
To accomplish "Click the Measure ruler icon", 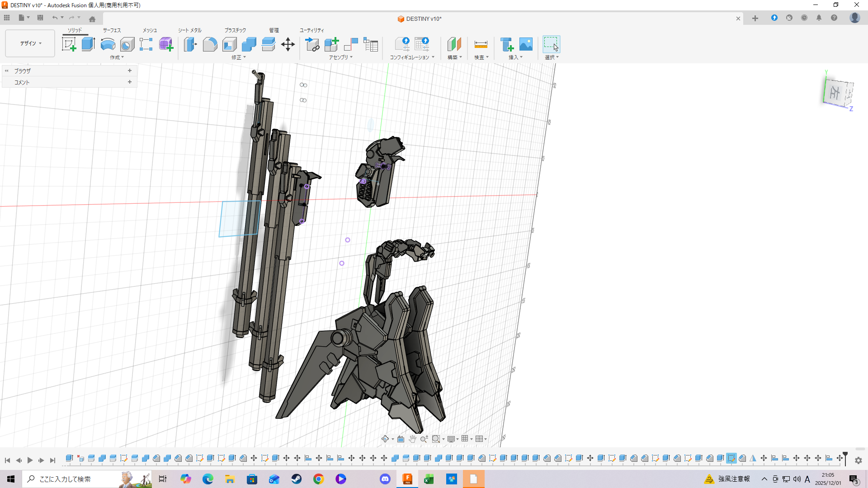I will [x=481, y=44].
